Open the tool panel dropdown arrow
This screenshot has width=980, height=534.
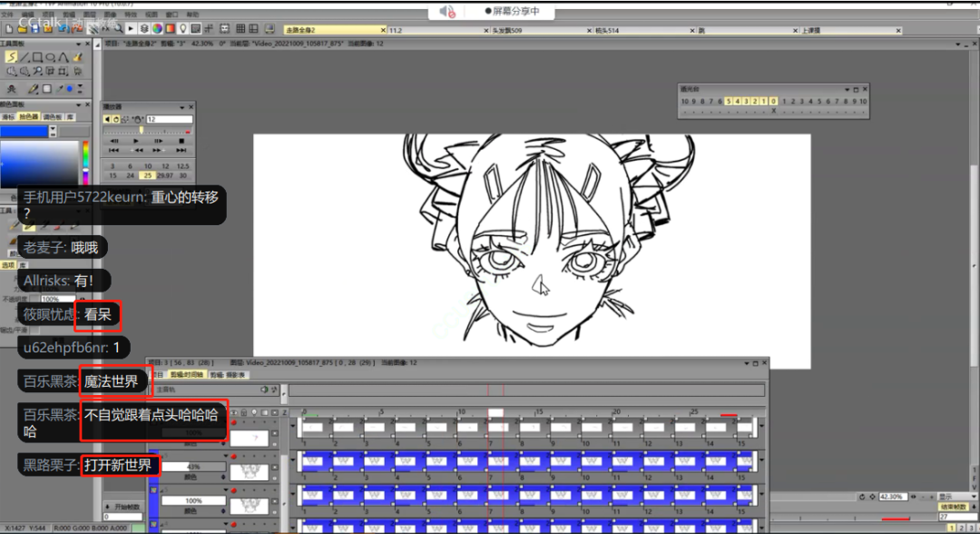click(x=78, y=44)
